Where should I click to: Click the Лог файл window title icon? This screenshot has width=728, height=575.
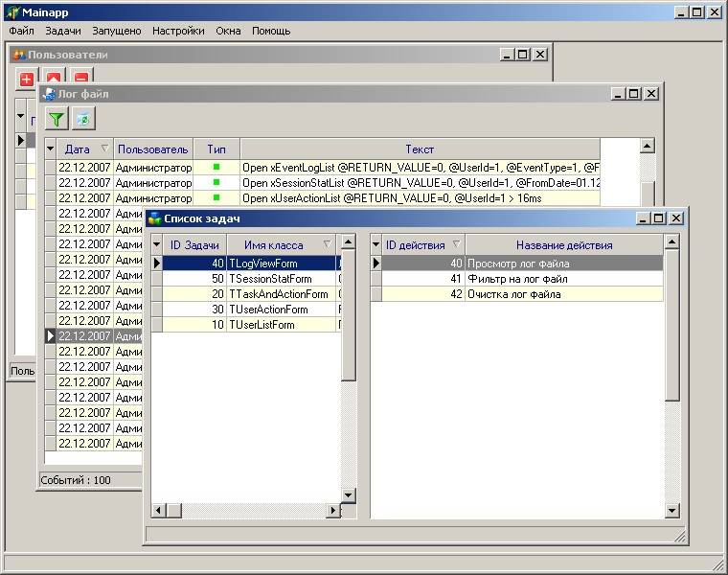[49, 94]
